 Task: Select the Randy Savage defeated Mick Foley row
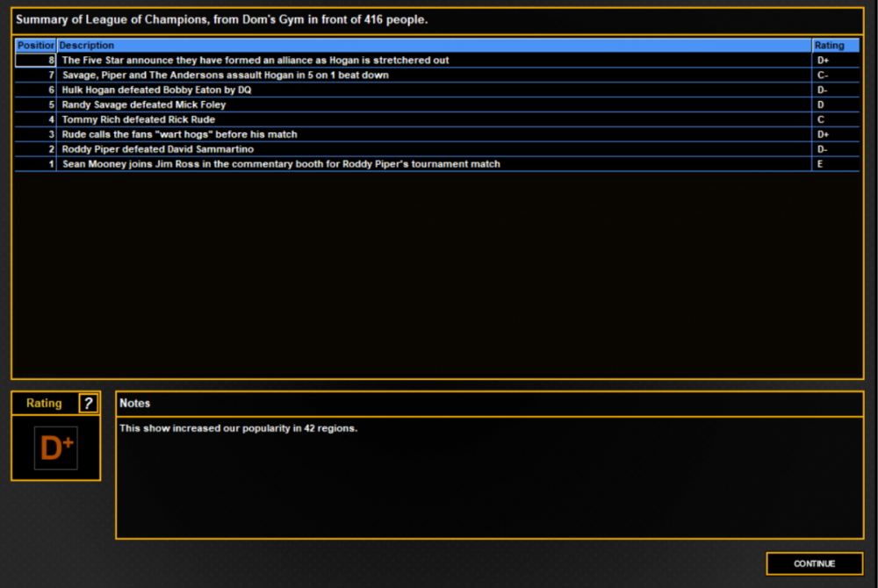[436, 104]
